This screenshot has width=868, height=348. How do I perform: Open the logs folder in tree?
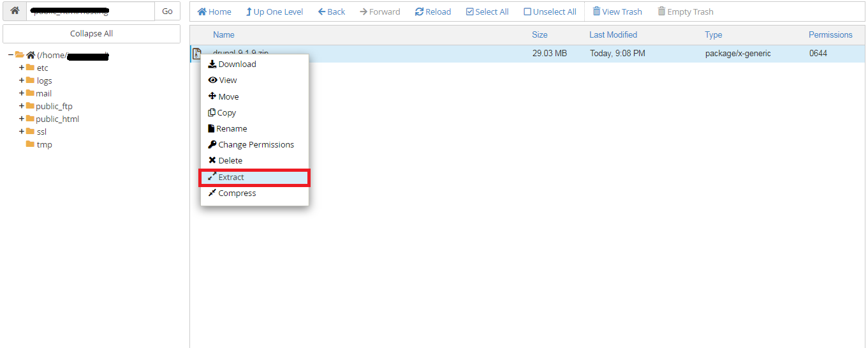click(x=39, y=80)
